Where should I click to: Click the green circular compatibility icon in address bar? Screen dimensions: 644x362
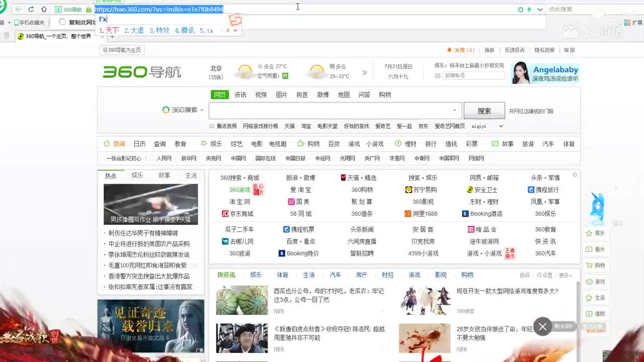point(521,9)
